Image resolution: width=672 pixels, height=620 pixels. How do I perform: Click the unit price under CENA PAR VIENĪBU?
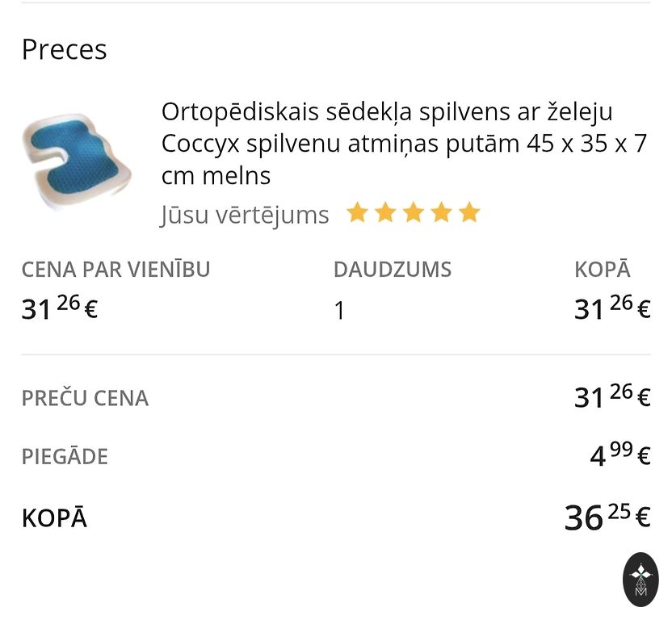pyautogui.click(x=60, y=308)
